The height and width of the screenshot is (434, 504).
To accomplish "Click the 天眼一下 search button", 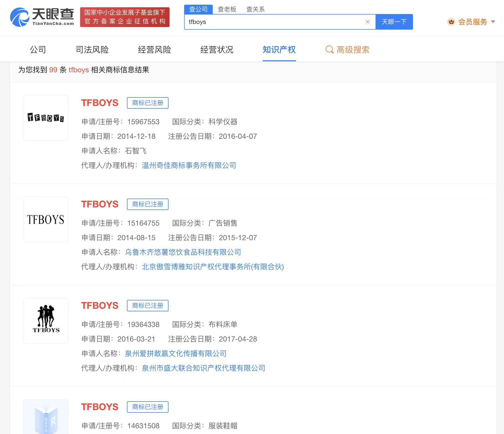I will click(x=394, y=22).
